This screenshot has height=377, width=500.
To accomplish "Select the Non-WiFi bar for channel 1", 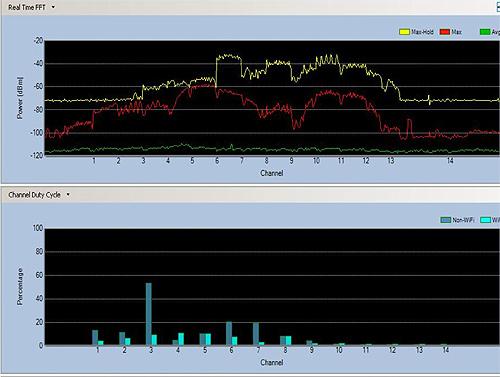I will [x=95, y=338].
